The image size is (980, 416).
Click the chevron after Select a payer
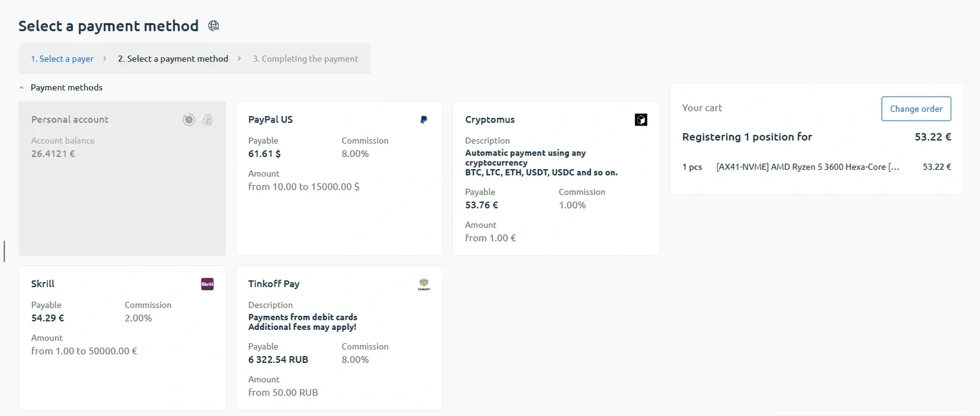pos(105,59)
